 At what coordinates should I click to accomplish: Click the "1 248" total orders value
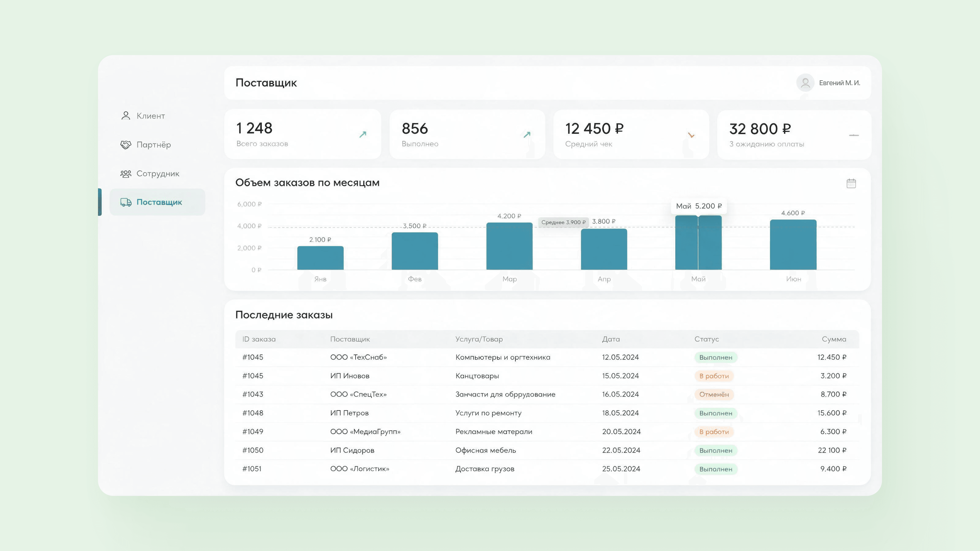pos(254,129)
